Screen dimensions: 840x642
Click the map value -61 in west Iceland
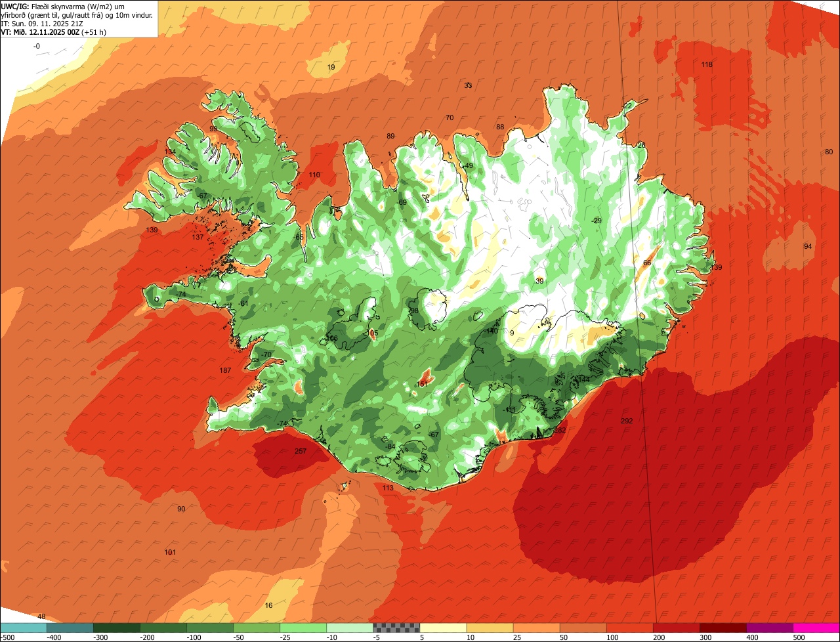click(243, 303)
